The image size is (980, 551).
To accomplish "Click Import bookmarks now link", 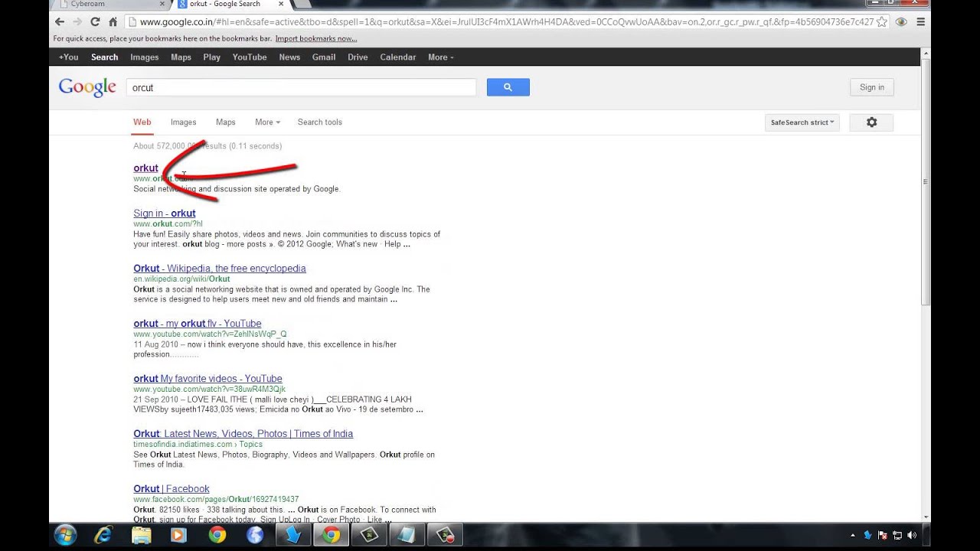I will pyautogui.click(x=316, y=38).
